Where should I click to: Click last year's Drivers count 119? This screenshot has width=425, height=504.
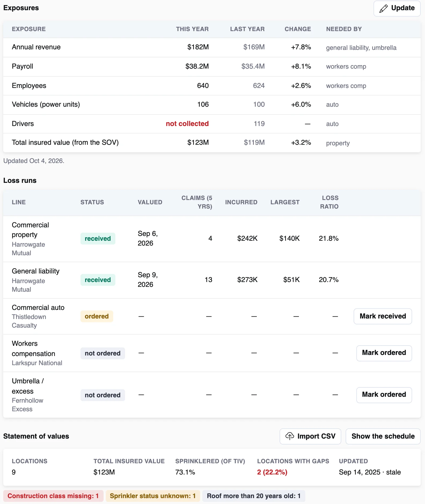click(259, 124)
